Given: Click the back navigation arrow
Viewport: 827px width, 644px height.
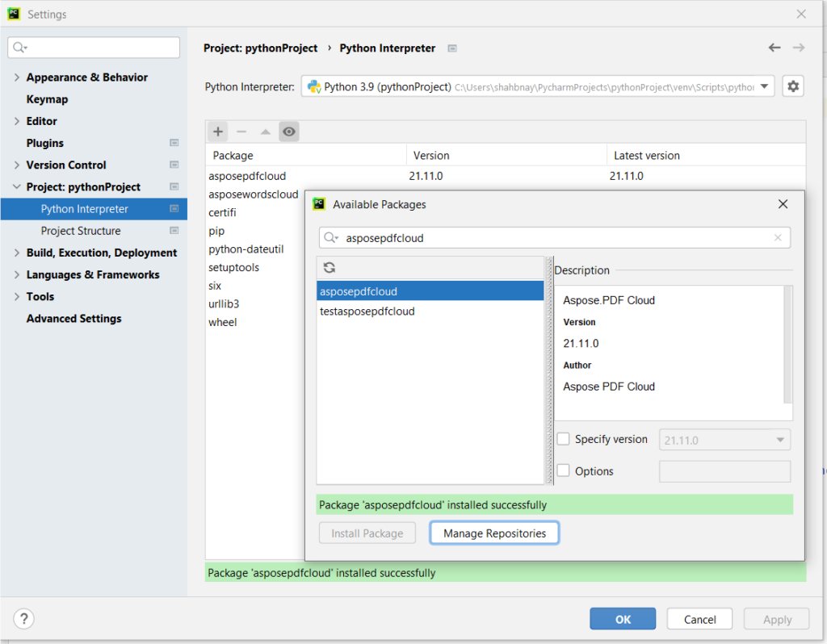Looking at the screenshot, I should 775,48.
